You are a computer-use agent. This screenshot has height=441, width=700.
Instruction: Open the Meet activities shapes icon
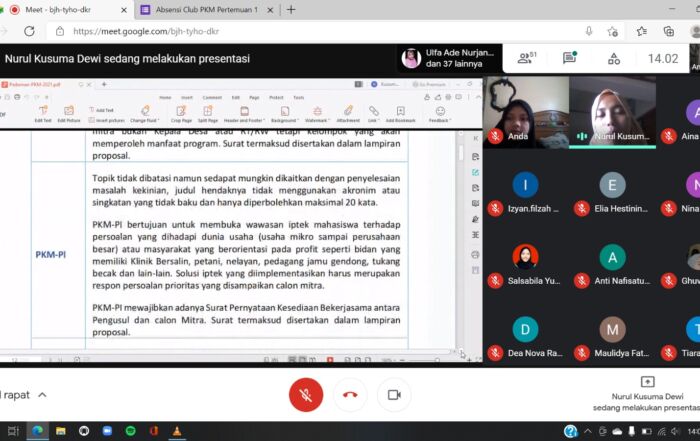pyautogui.click(x=614, y=59)
